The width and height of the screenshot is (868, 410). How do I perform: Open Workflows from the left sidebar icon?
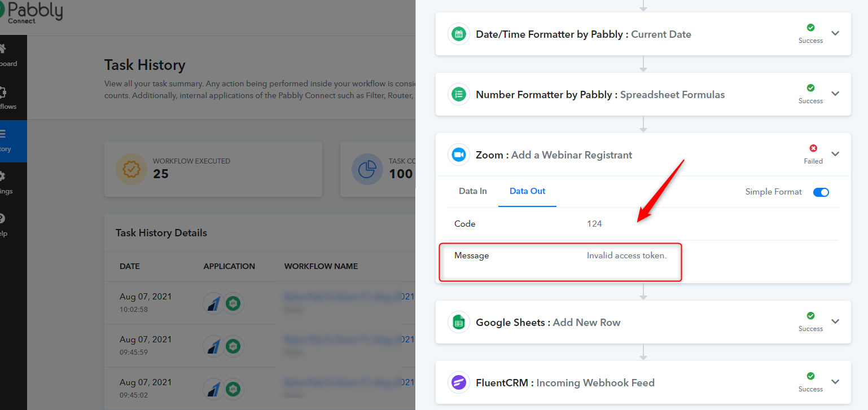click(2, 92)
